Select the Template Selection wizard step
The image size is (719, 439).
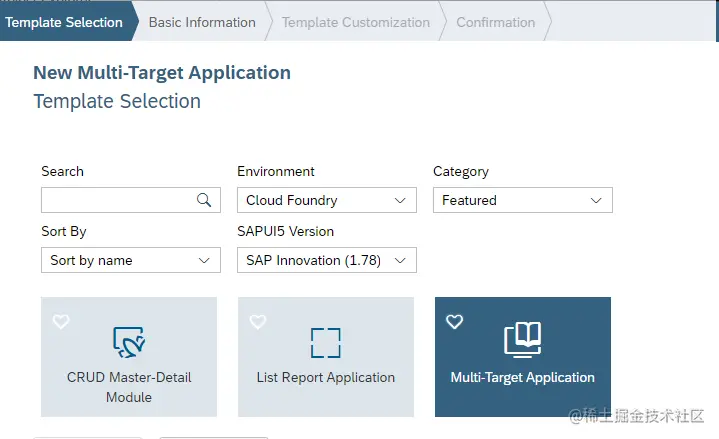(x=64, y=22)
